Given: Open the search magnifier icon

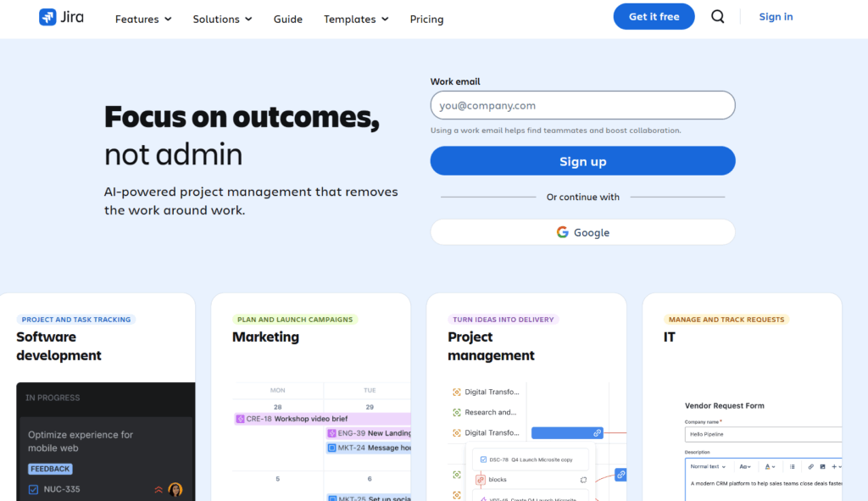Looking at the screenshot, I should click(718, 17).
